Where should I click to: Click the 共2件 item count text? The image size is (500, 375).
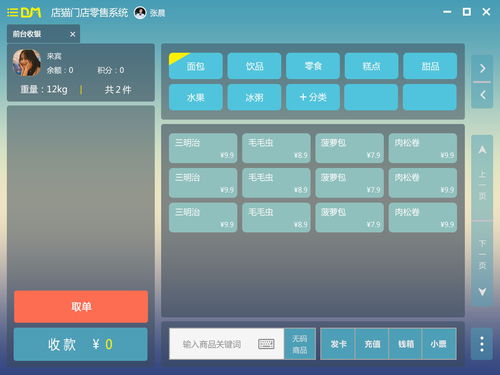(x=118, y=89)
